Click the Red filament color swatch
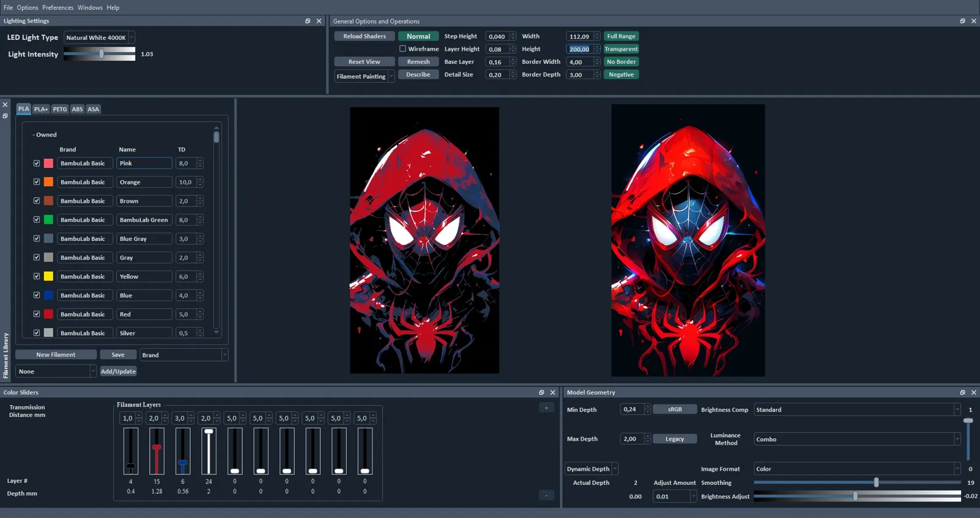Viewport: 980px width, 518px height. pos(48,314)
